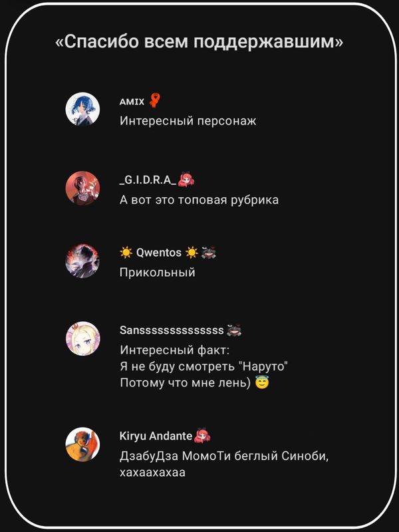The image size is (399, 532).
Task: Click the dark character badge beside Qwentos
Action: click(209, 253)
